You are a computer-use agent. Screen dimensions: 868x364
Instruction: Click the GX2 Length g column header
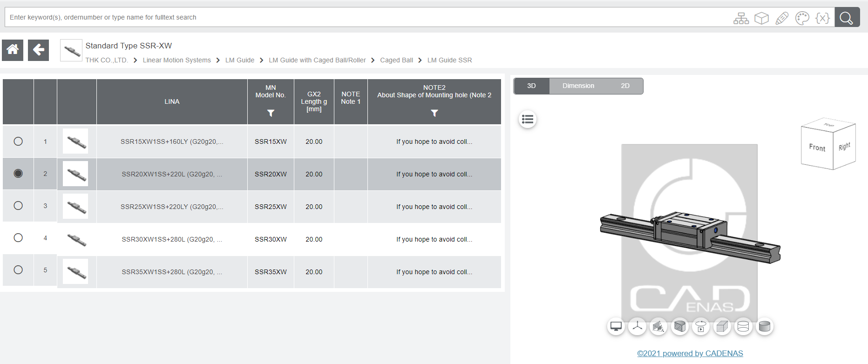tap(314, 101)
